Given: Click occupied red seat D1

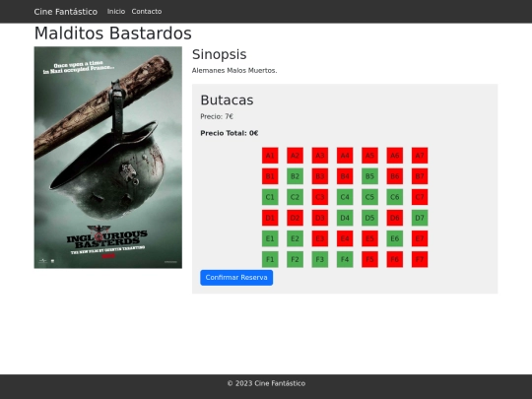Looking at the screenshot, I should pos(270,218).
